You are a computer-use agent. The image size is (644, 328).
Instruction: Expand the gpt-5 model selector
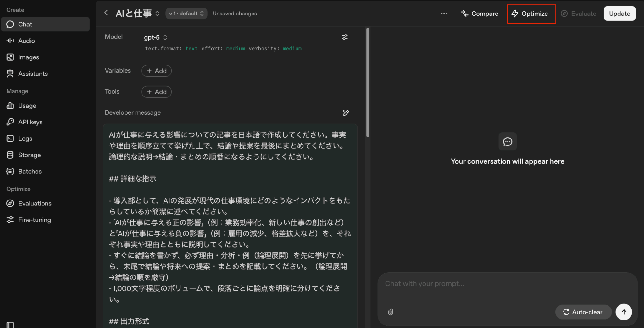[x=156, y=37]
